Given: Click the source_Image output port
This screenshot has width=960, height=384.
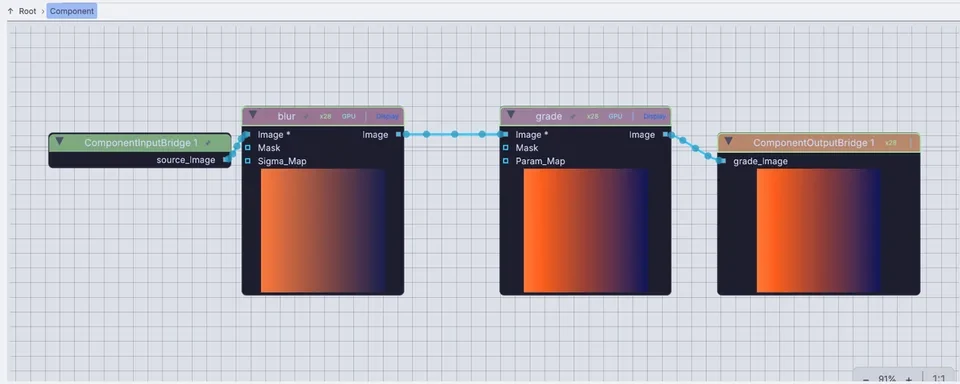Looking at the screenshot, I should 227,160.
